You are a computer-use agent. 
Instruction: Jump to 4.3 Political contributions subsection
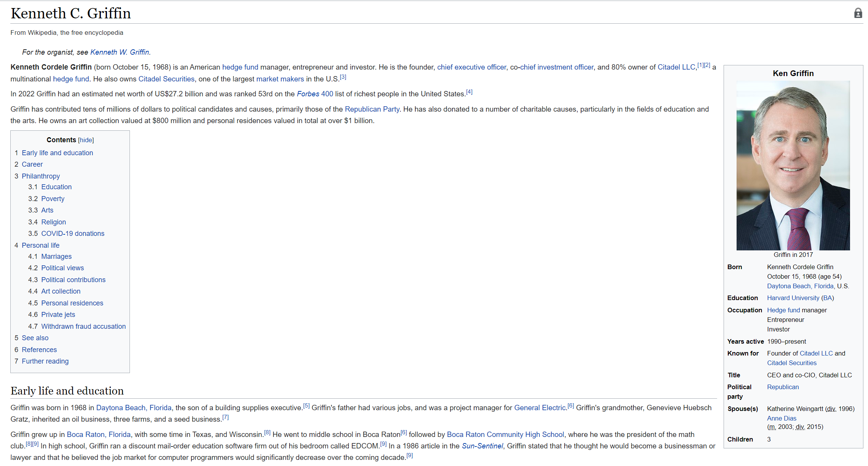click(x=73, y=280)
